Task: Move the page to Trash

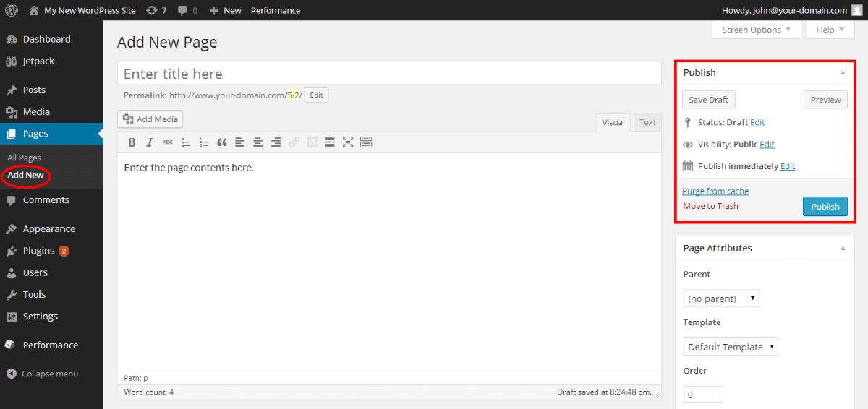Action: coord(711,206)
